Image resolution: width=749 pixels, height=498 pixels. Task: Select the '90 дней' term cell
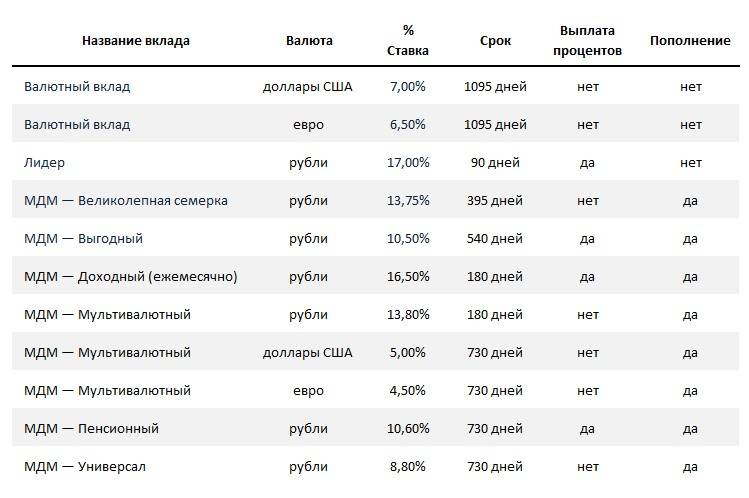pyautogui.click(x=495, y=163)
